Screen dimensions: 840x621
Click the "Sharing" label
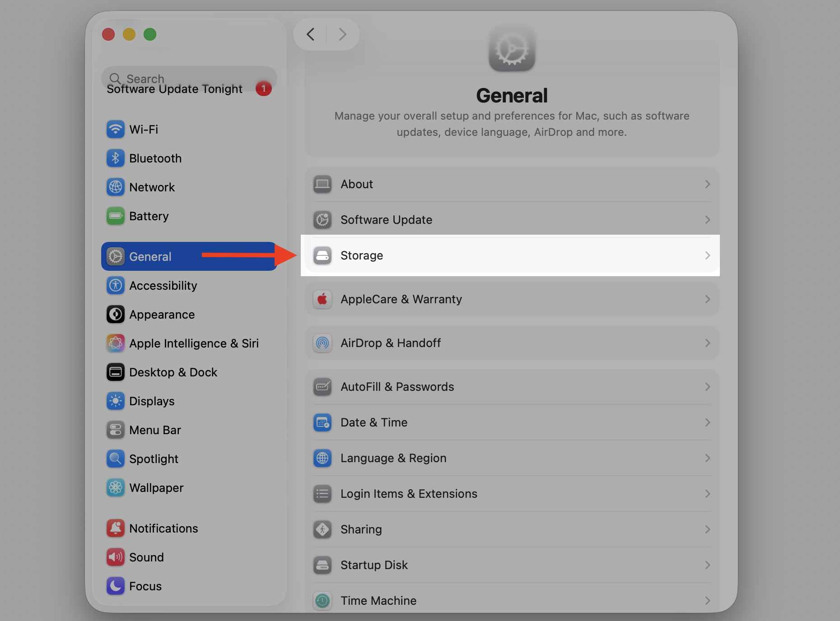[361, 529]
